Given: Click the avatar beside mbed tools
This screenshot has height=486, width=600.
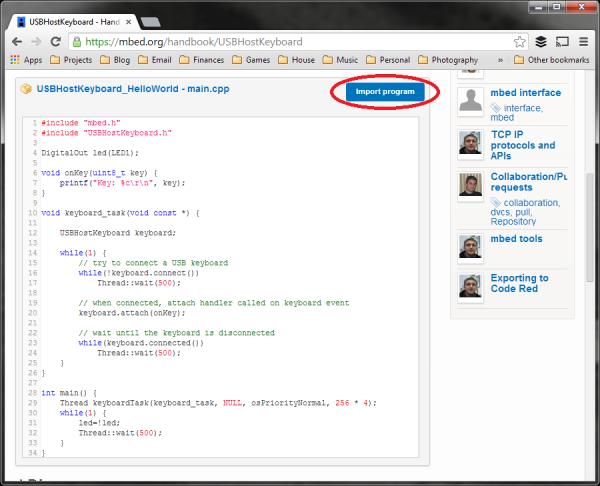Looking at the screenshot, I should (471, 248).
